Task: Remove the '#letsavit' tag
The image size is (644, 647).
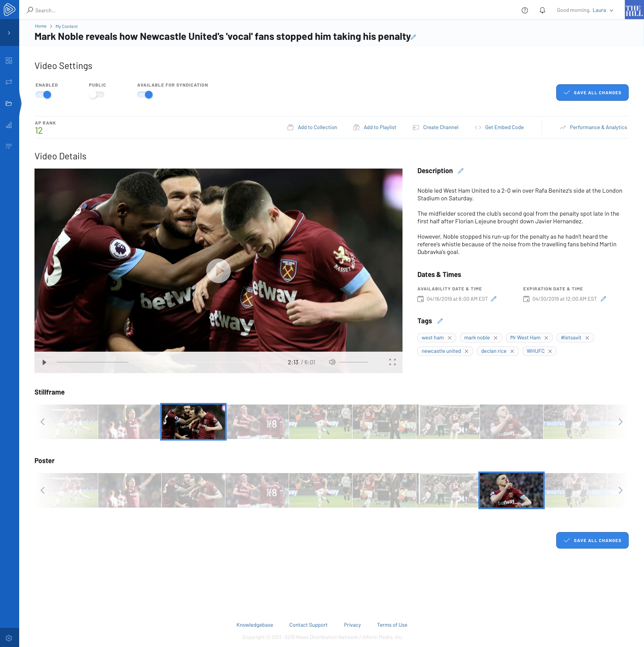Action: click(587, 338)
